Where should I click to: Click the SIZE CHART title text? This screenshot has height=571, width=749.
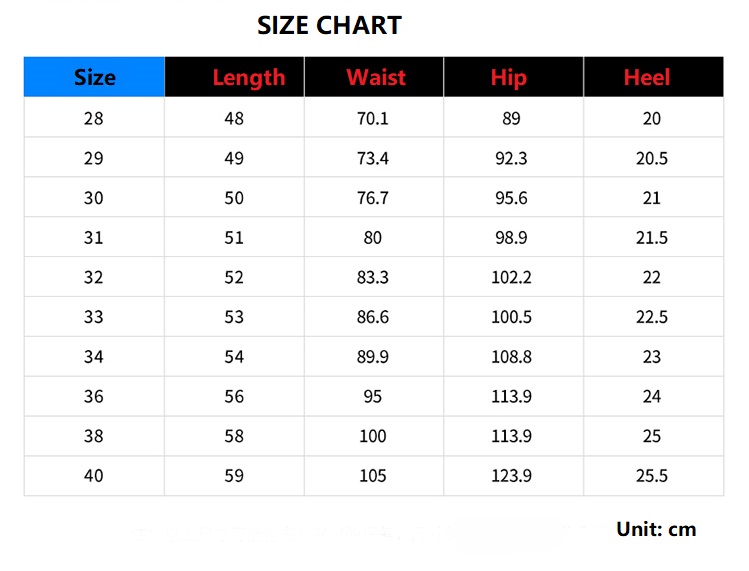pyautogui.click(x=329, y=26)
